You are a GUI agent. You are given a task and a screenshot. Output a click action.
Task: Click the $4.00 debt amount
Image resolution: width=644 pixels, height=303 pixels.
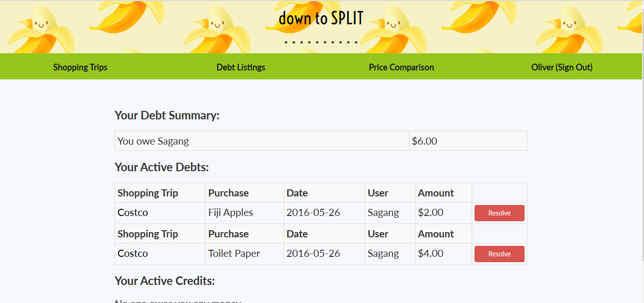pyautogui.click(x=431, y=254)
